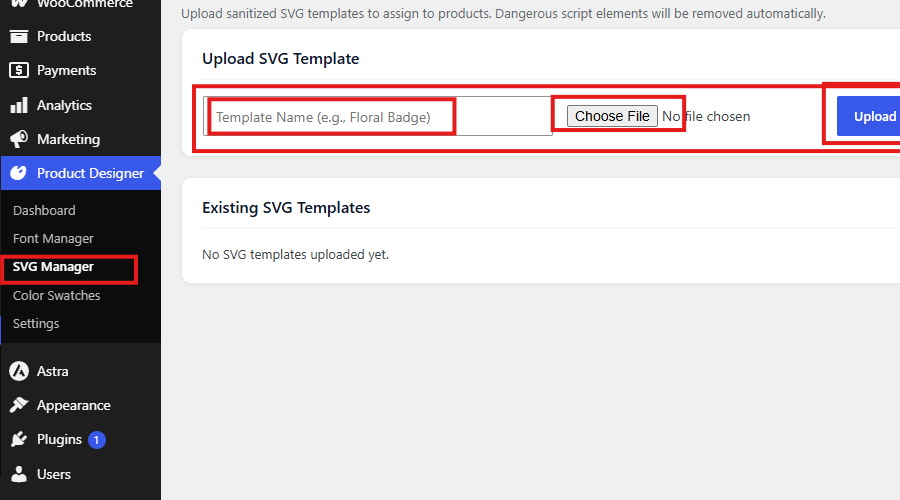Click the Choose File button

pyautogui.click(x=612, y=116)
